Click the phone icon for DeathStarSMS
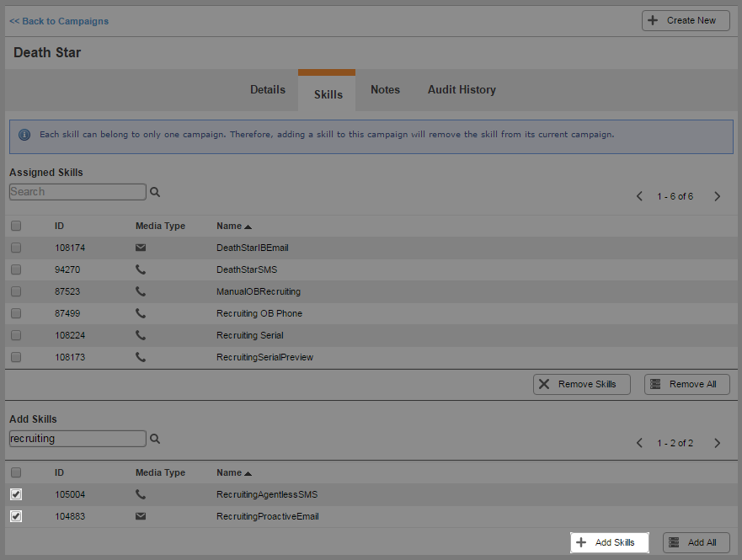 coord(141,269)
